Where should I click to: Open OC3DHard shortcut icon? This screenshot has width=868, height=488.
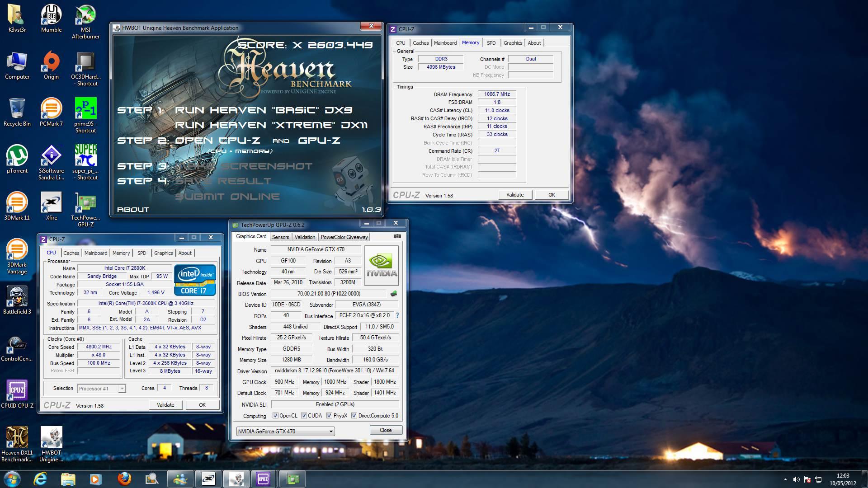(85, 69)
